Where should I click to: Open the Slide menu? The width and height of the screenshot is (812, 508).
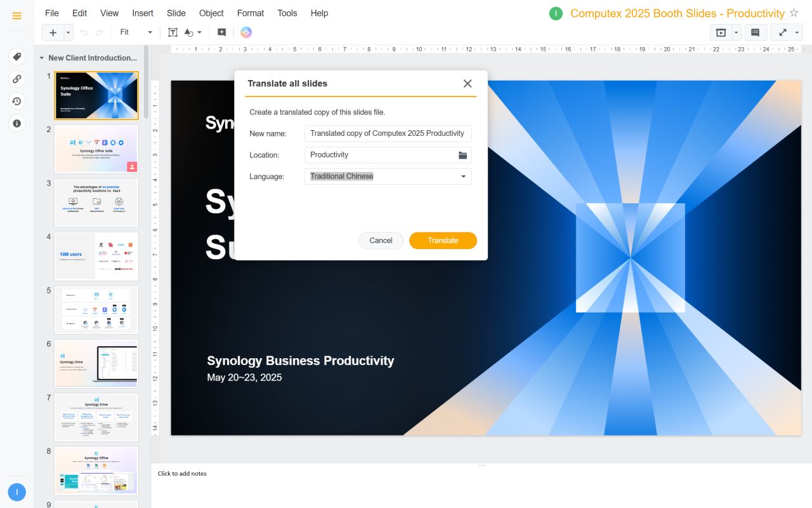(176, 13)
